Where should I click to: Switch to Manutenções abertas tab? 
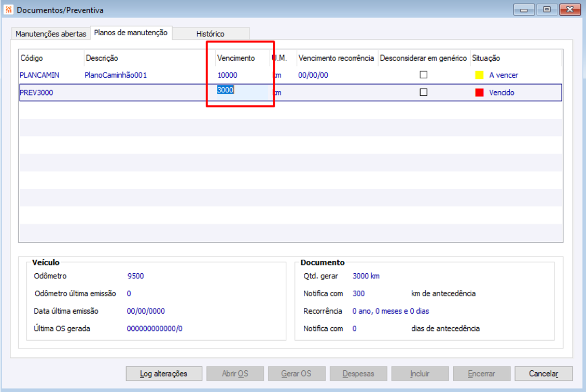[51, 34]
